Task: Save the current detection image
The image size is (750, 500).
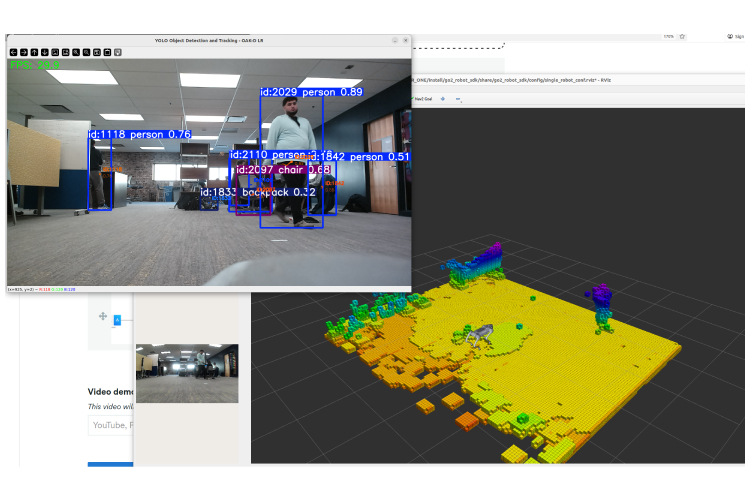Action: pos(96,51)
